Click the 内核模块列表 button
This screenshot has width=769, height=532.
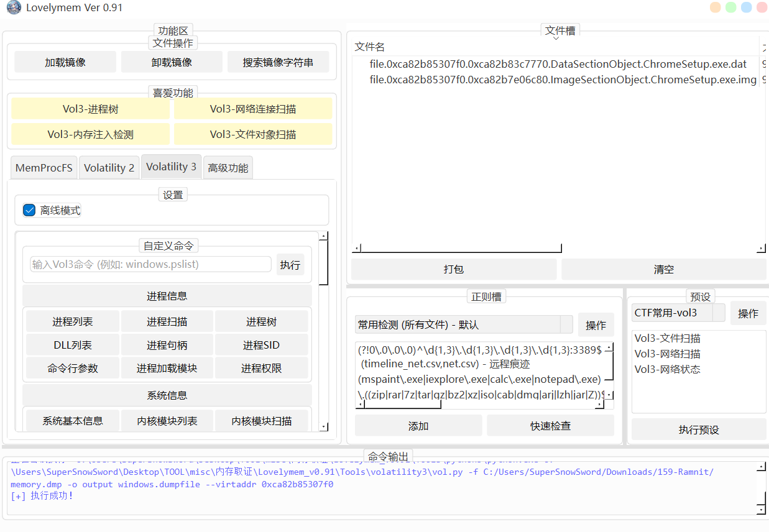(167, 421)
